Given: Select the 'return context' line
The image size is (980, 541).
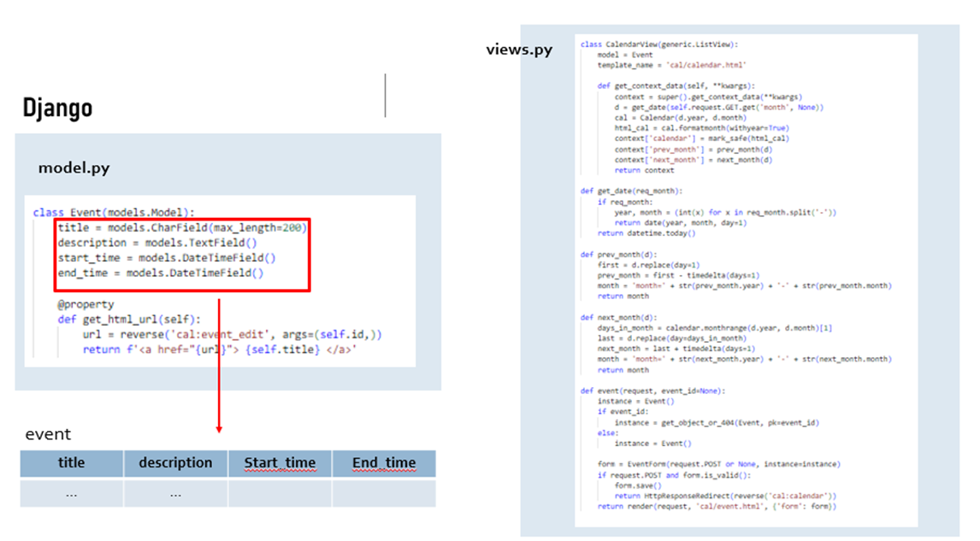Looking at the screenshot, I should coord(645,170).
